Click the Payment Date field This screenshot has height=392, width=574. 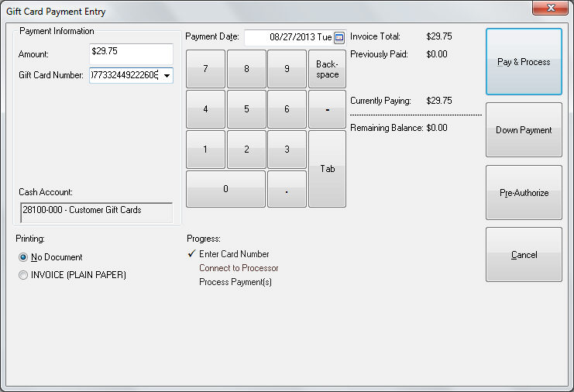(288, 37)
